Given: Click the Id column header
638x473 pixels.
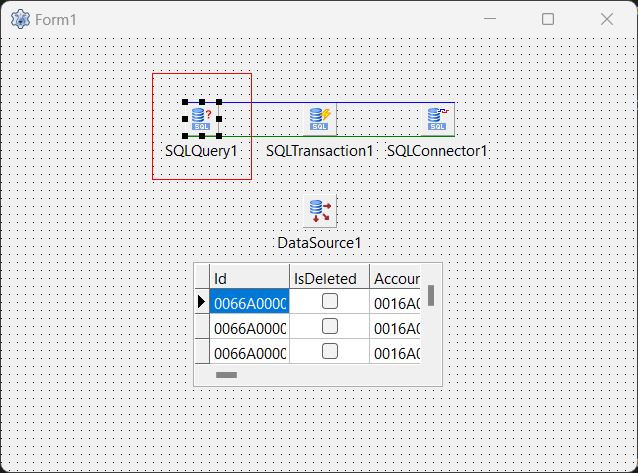Looking at the screenshot, I should click(x=249, y=277).
